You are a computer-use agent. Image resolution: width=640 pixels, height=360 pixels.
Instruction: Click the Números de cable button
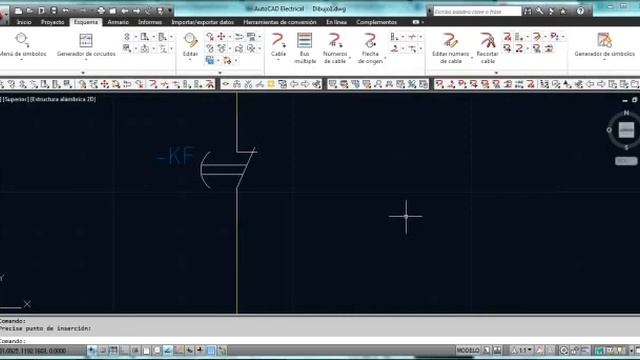[x=335, y=48]
